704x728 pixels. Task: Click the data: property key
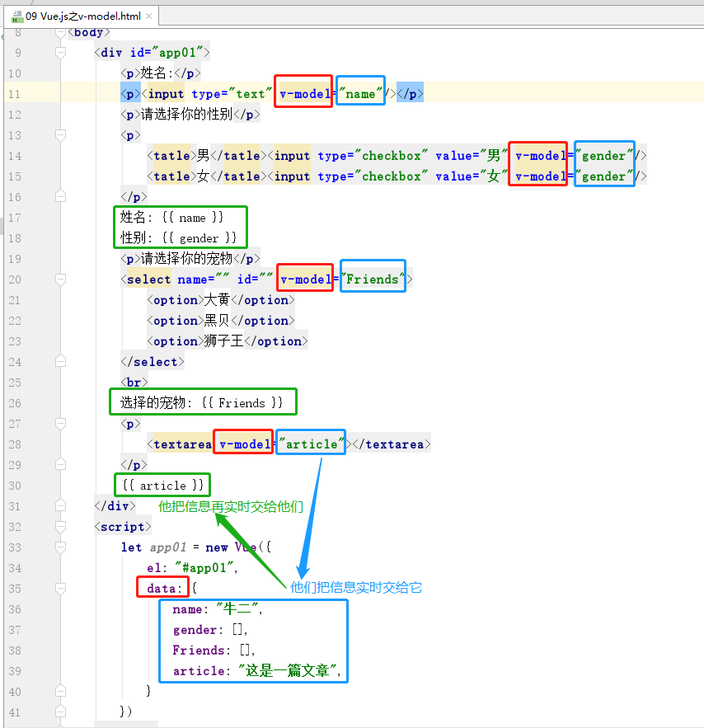coord(162,589)
